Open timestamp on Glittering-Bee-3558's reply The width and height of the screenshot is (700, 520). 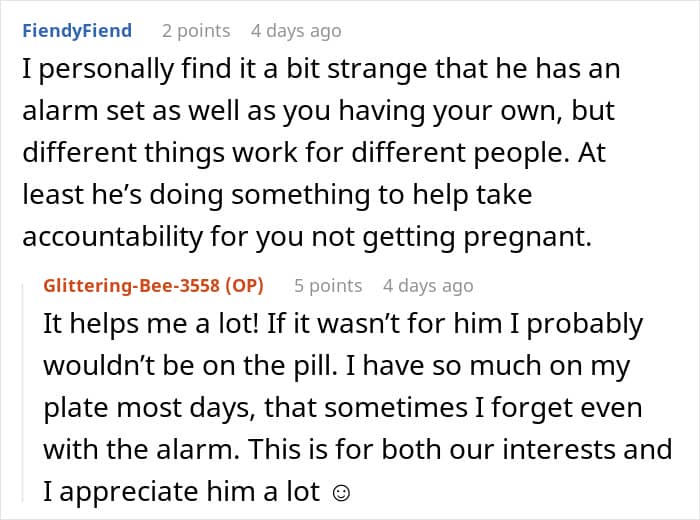428,285
